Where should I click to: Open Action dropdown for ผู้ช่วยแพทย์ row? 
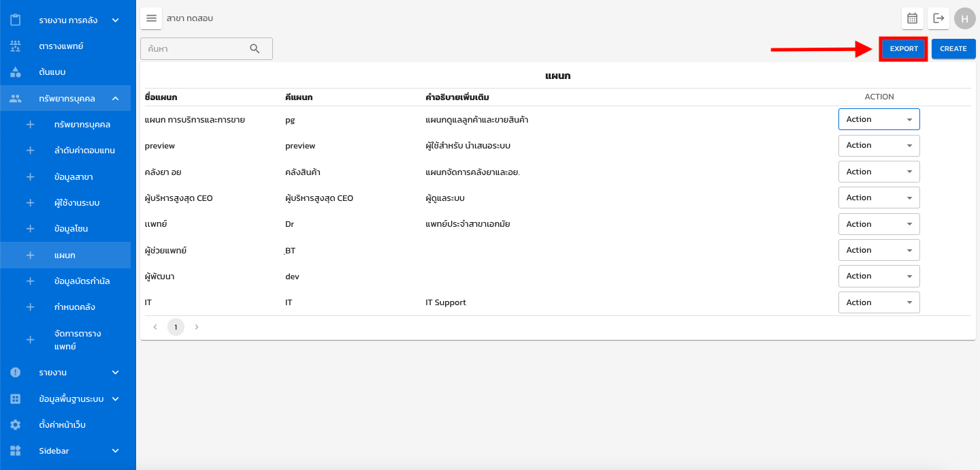click(x=879, y=250)
